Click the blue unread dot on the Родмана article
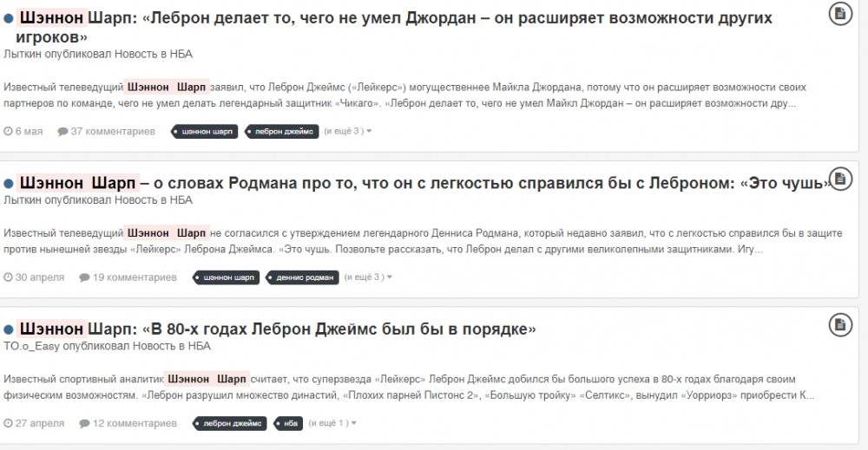 tap(9, 183)
